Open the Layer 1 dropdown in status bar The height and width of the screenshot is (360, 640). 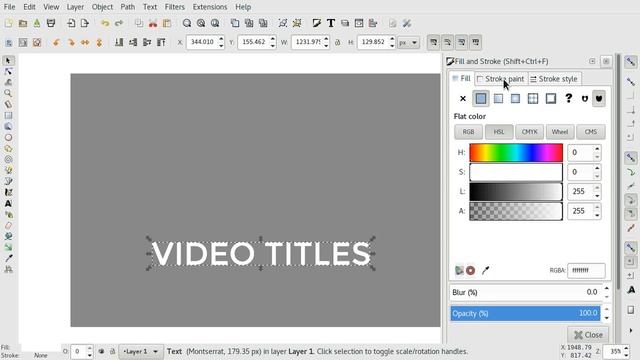click(x=140, y=351)
